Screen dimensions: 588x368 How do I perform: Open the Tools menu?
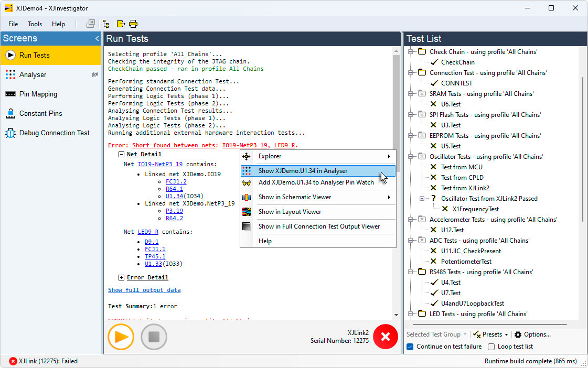point(35,24)
